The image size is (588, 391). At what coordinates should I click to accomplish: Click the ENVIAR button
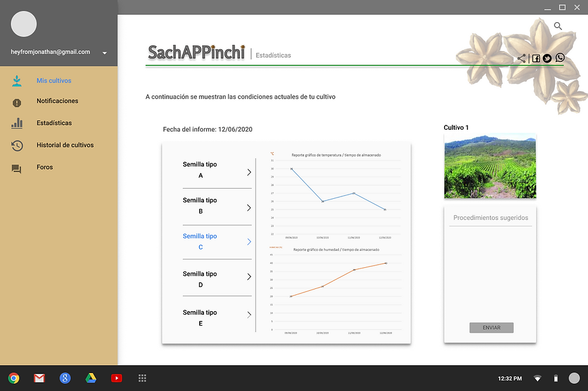(491, 327)
